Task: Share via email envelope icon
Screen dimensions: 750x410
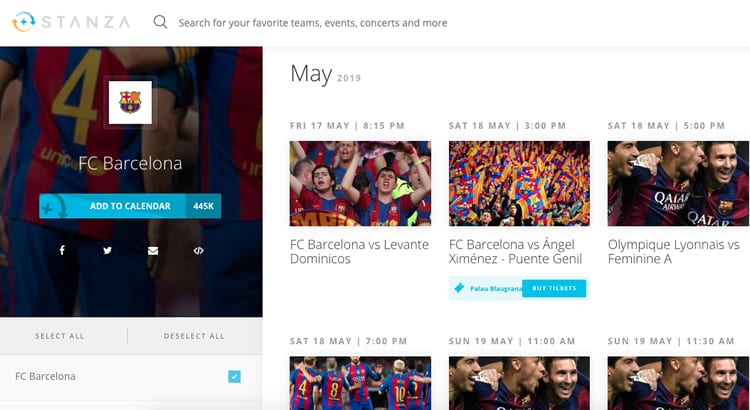Action: coord(153,251)
